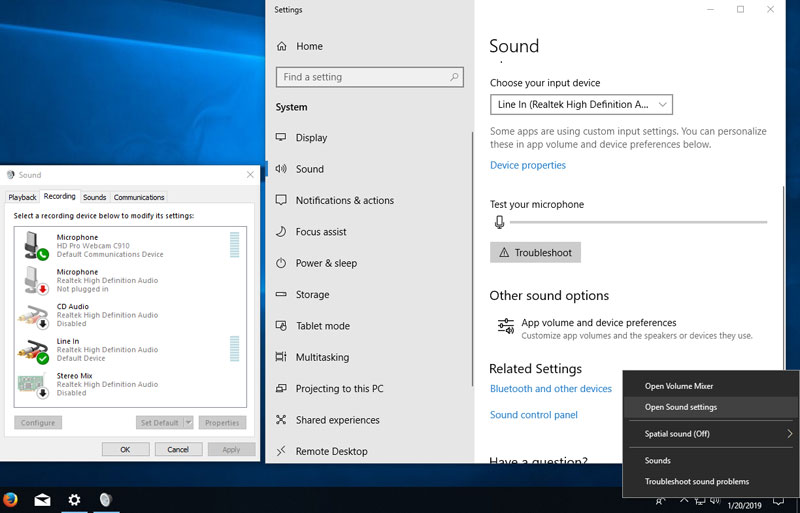800x513 pixels.
Task: Click Configure button in Sound dialog
Action: click(38, 423)
